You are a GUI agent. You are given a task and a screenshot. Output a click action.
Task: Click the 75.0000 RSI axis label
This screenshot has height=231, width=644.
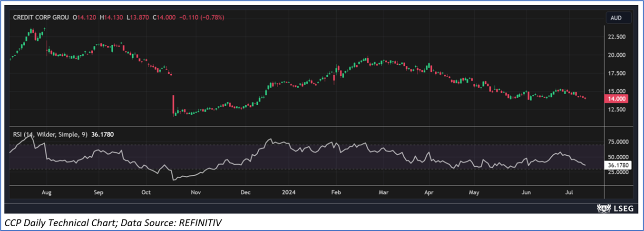pyautogui.click(x=619, y=142)
